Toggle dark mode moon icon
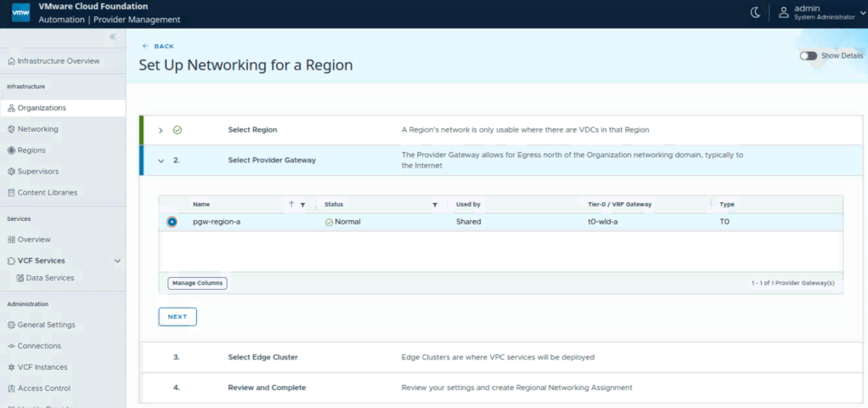Viewport: 868px width, 408px height. click(755, 13)
